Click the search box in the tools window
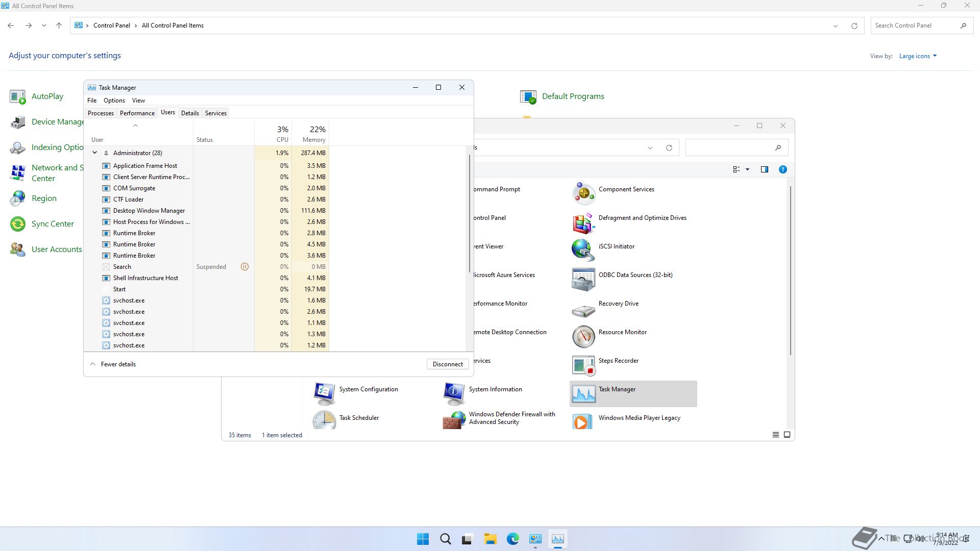This screenshot has height=551, width=980. (737, 148)
